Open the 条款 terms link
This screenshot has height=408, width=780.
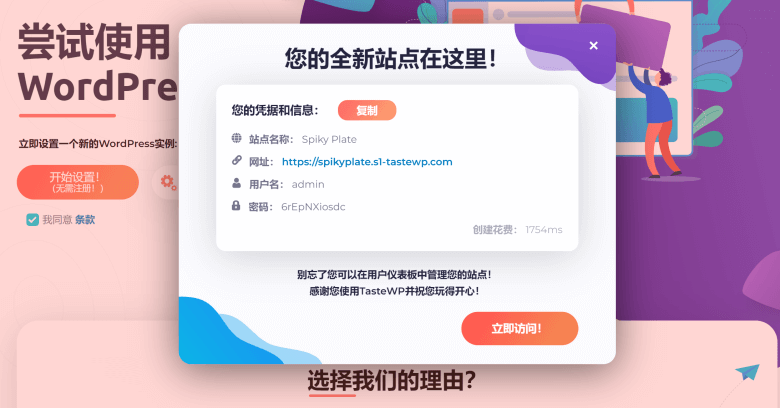85,219
